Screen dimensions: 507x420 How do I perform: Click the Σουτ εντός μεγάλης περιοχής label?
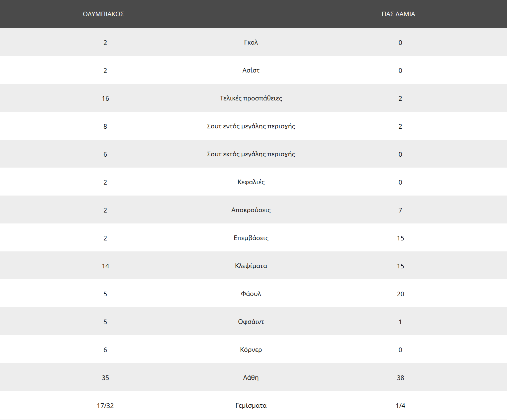pyautogui.click(x=251, y=126)
